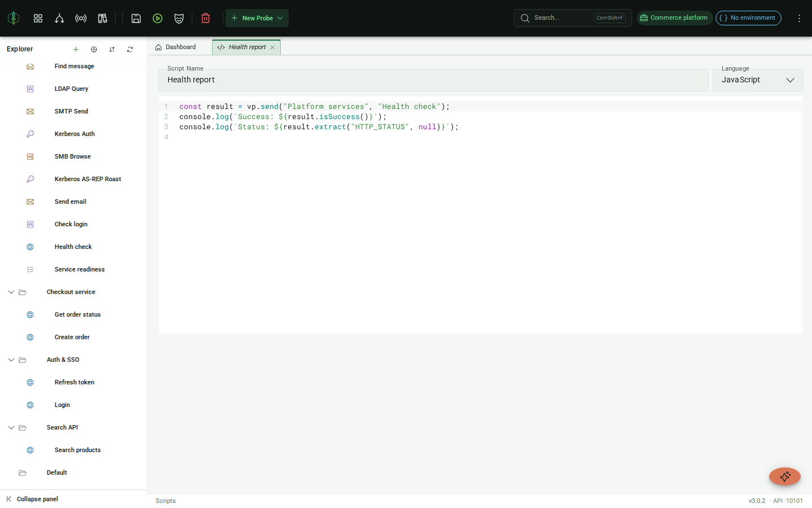812x508 pixels.
Task: Click the Commerce platform project button
Action: (674, 18)
